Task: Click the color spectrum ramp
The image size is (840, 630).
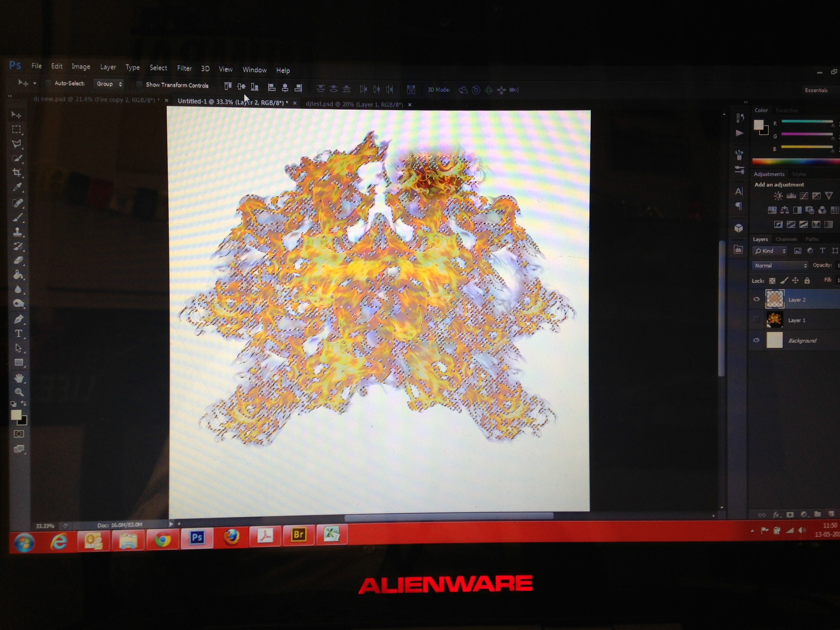Action: [x=796, y=162]
